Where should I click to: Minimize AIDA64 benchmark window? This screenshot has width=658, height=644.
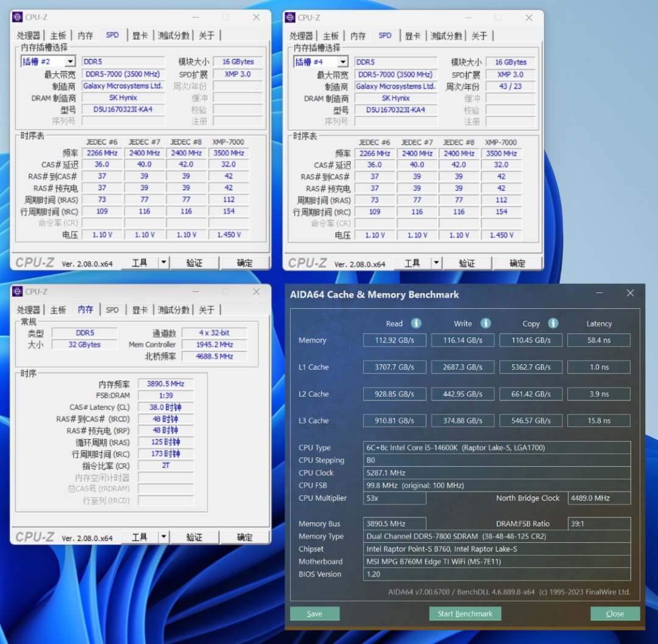click(x=600, y=293)
